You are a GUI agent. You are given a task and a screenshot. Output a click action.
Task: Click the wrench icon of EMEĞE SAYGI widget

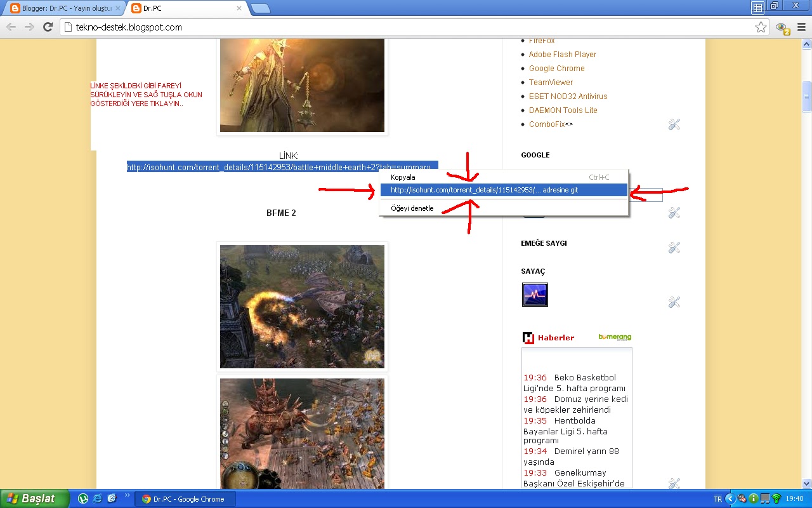674,248
